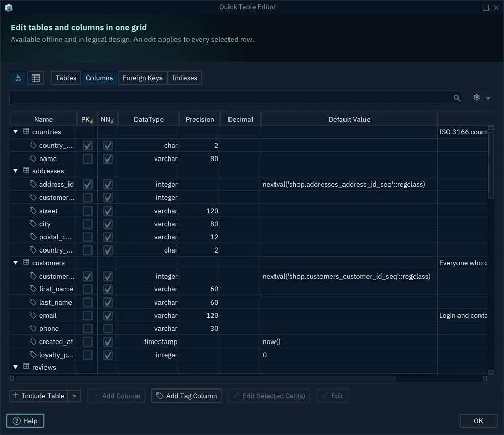Select the timestamp datatype cell
Viewport: 504px width, 435px height.
click(149, 341)
